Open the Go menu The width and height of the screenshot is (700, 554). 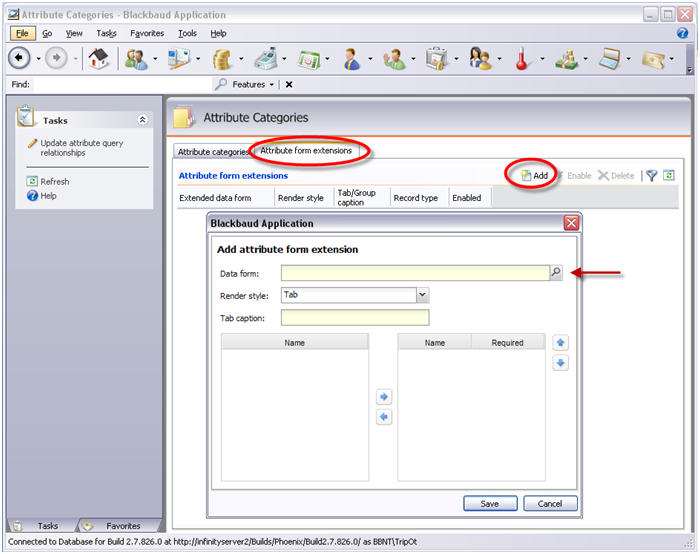[x=47, y=33]
